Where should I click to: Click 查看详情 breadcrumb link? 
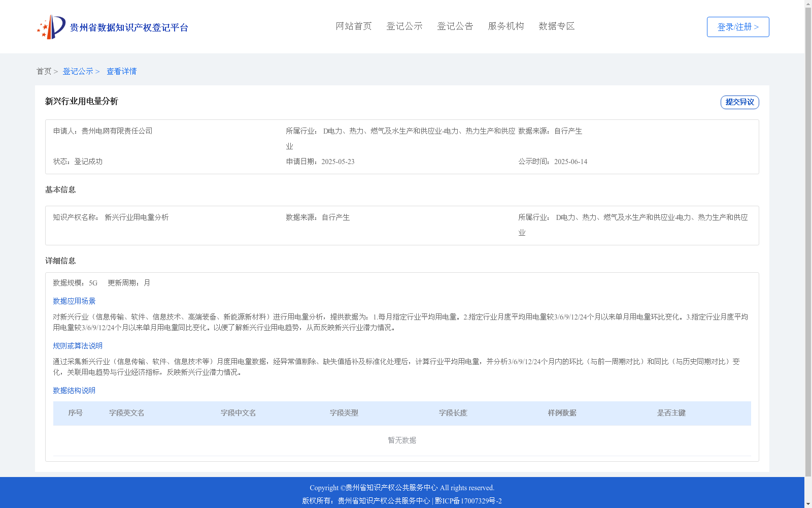[121, 71]
